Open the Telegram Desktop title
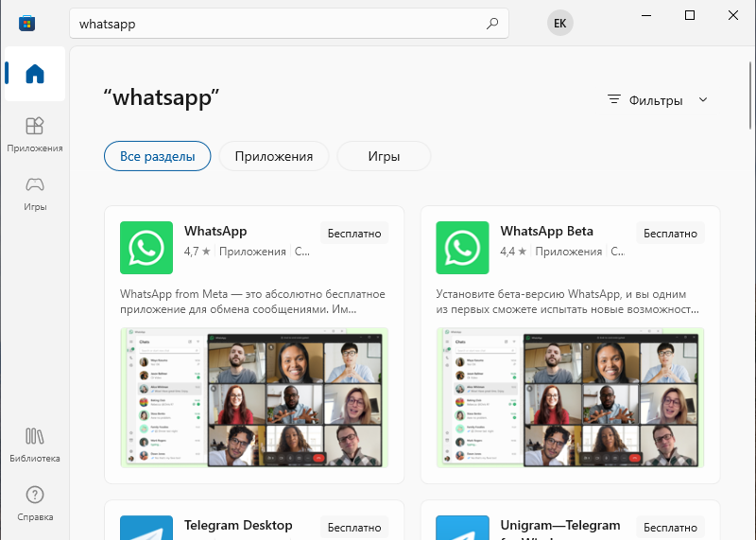Viewport: 756px width, 540px height. 238,525
